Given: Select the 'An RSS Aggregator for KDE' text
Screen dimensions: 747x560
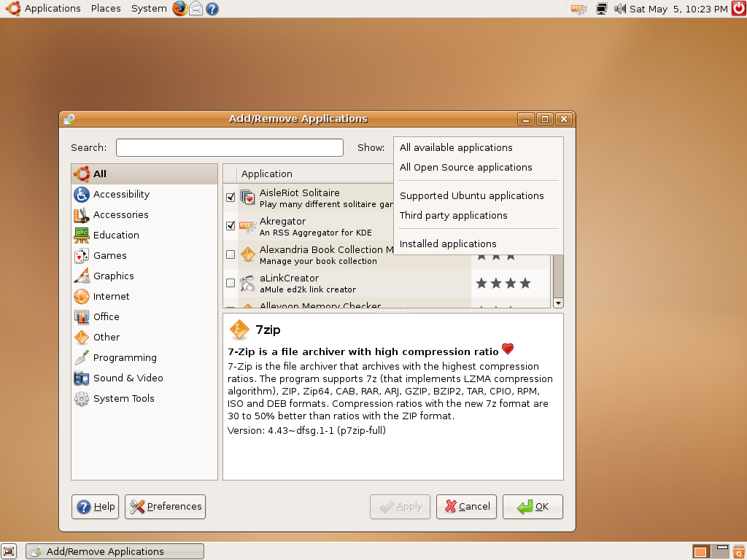Looking at the screenshot, I should click(315, 233).
